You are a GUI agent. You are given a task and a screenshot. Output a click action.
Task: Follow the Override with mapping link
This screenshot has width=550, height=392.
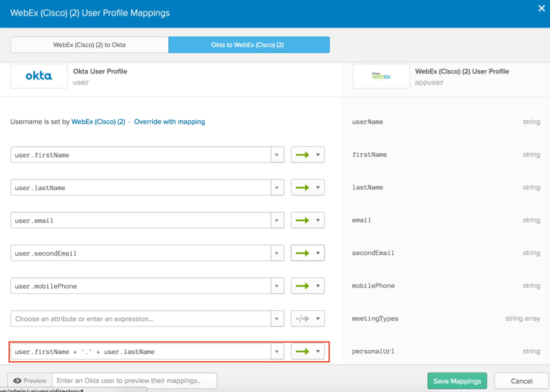coord(169,122)
